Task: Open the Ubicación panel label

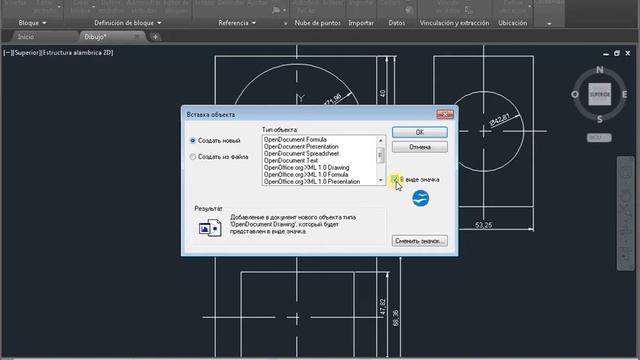Action: [513, 23]
